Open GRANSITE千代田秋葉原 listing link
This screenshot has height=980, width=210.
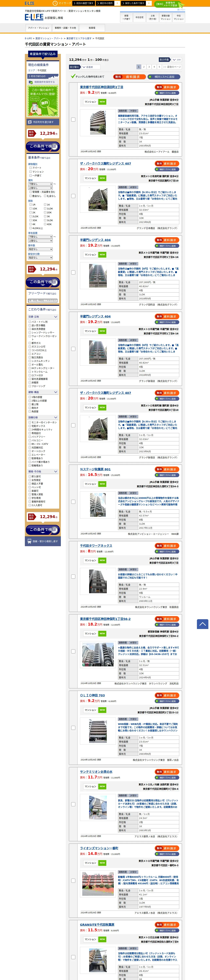tap(97, 924)
